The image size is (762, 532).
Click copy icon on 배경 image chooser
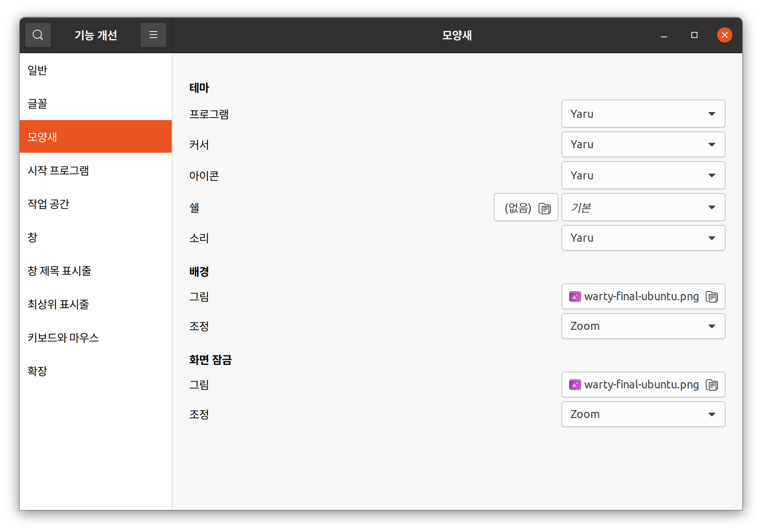(711, 296)
